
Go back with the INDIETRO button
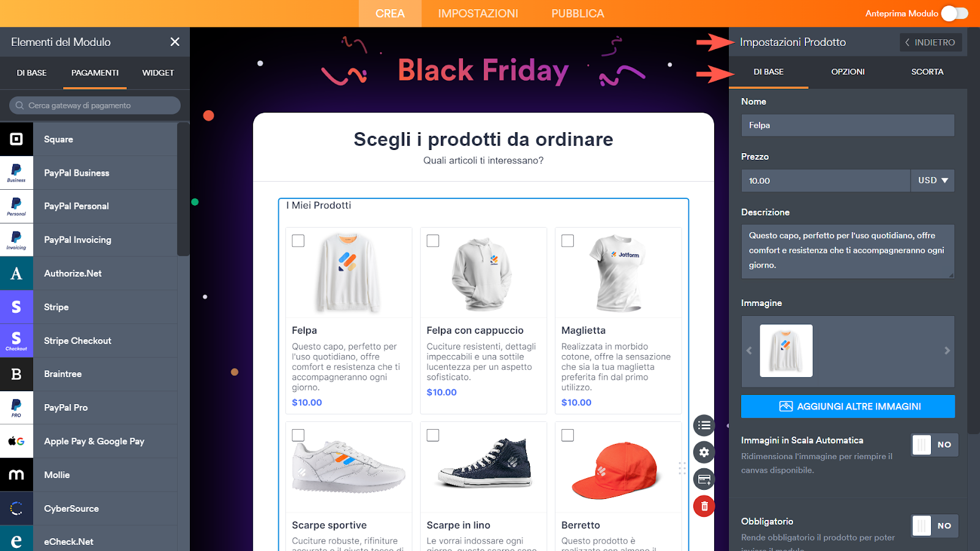click(x=931, y=42)
